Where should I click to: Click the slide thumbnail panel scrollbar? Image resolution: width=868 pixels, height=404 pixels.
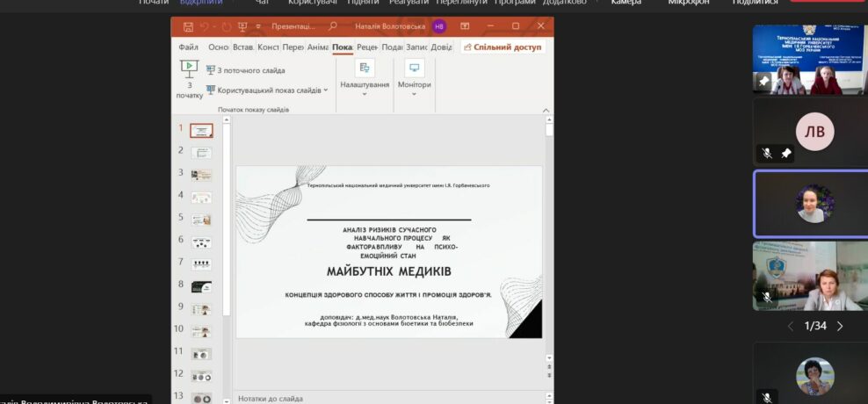coord(226,220)
